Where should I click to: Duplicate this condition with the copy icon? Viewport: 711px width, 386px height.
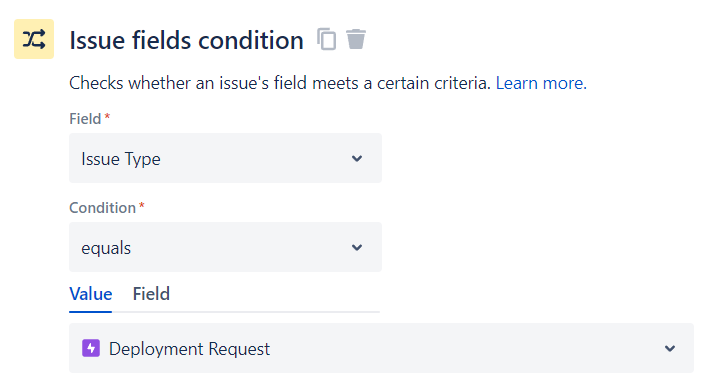pyautogui.click(x=326, y=39)
